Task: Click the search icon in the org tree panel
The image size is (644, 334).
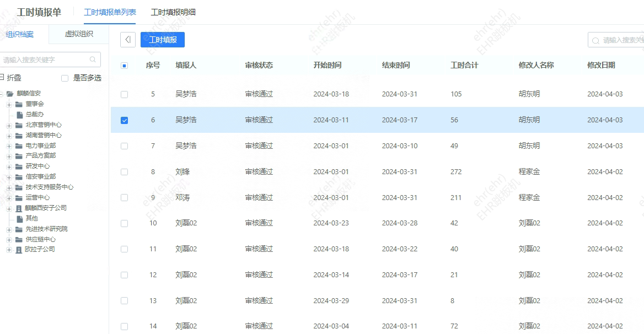Action: tap(92, 60)
